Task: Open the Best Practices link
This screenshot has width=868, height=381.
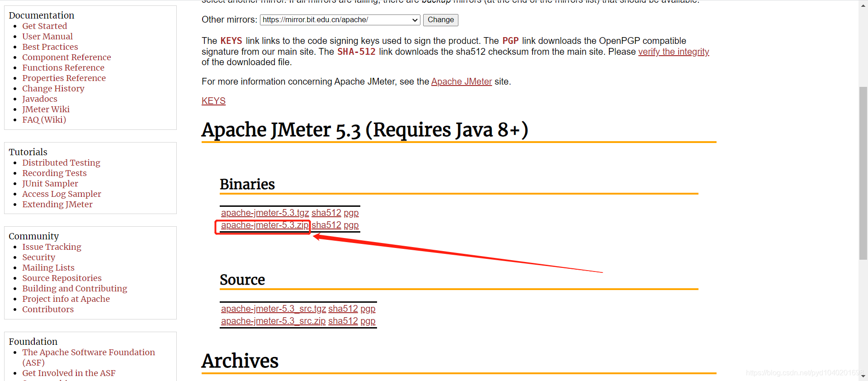Action: (50, 47)
